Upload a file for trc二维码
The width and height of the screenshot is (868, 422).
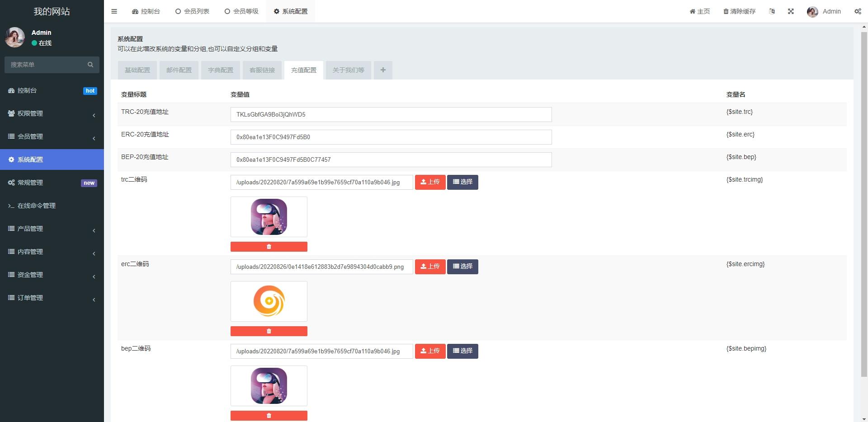(430, 182)
